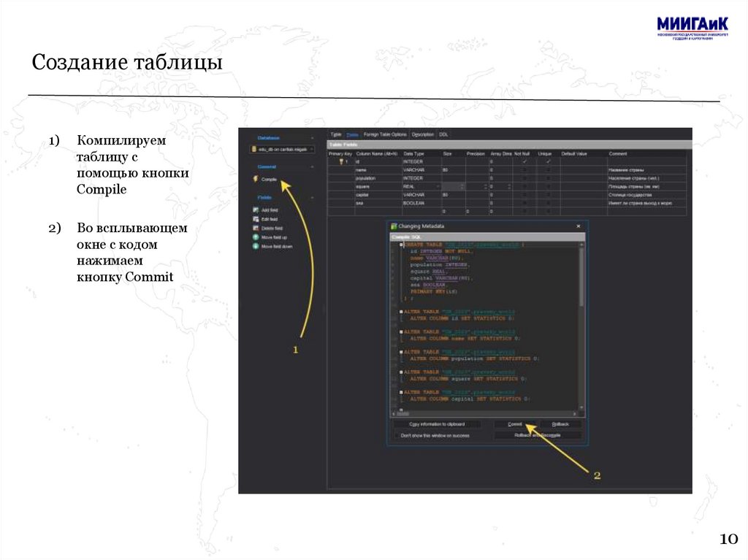
Task: Switch to the DDL tab
Action: pos(443,134)
